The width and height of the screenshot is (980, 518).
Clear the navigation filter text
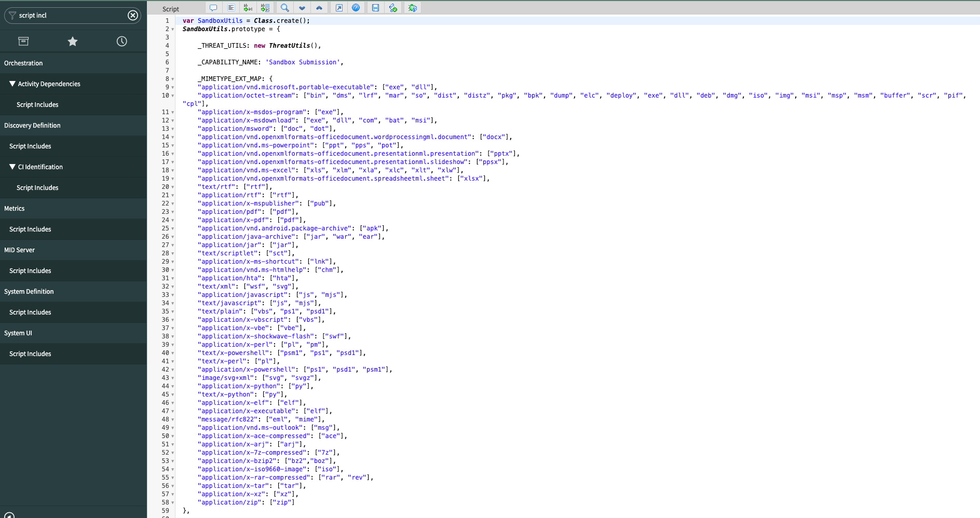tap(133, 16)
